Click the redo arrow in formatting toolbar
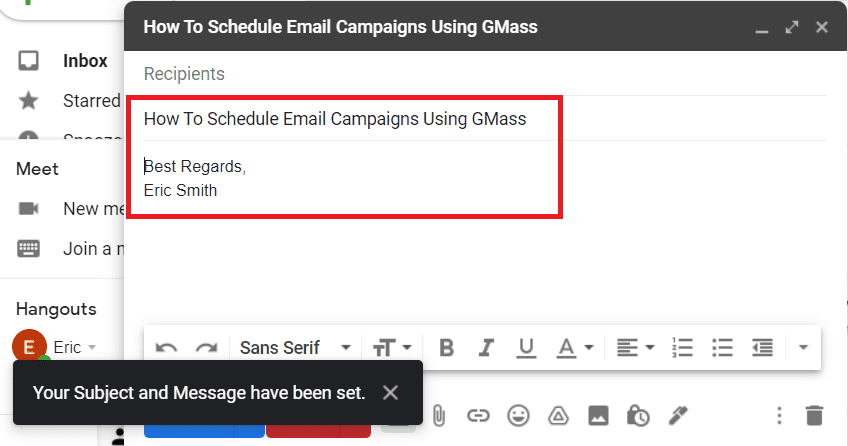Screen dimensions: 848x446 pyautogui.click(x=206, y=348)
